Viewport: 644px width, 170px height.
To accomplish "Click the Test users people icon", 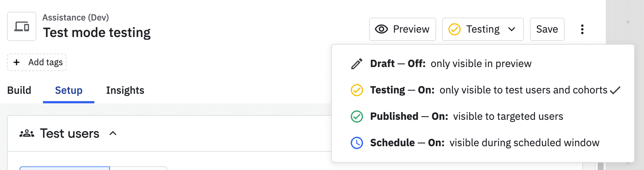I will click(x=27, y=134).
